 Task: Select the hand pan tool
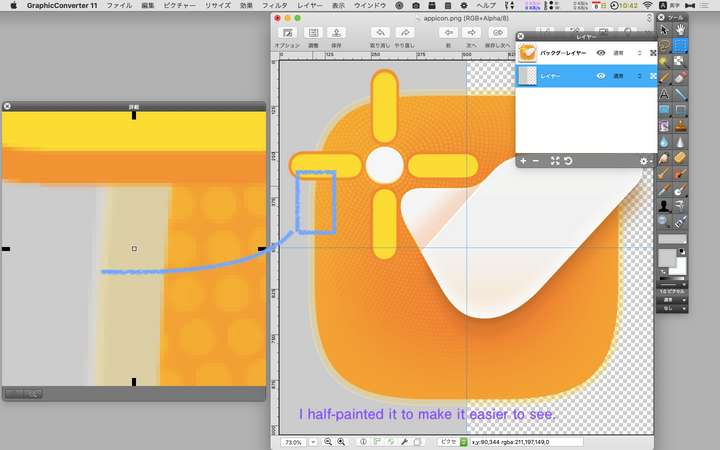680,30
